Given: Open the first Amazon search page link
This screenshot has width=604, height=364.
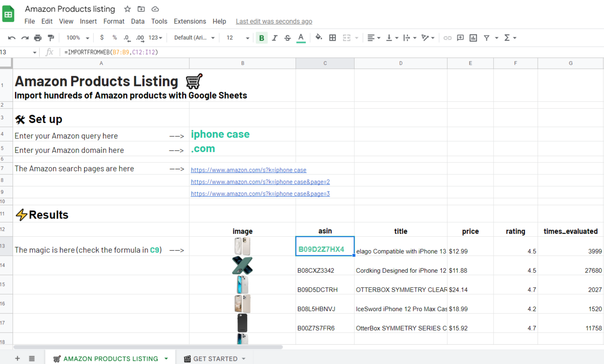Looking at the screenshot, I should pos(249,170).
